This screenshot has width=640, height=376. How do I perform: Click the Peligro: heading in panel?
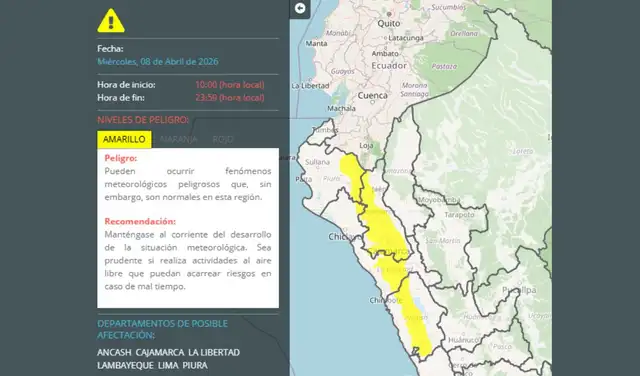tap(121, 158)
